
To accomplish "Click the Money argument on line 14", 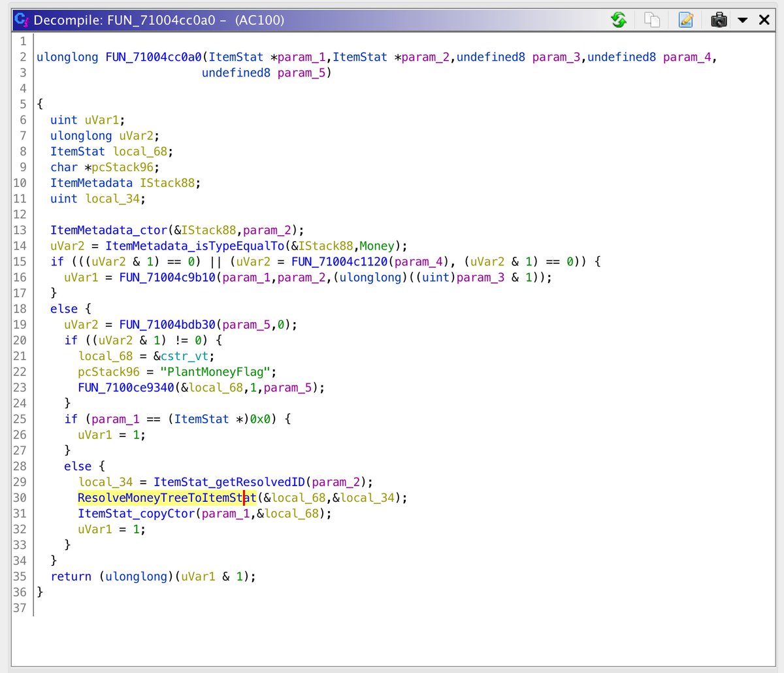I will point(377,246).
